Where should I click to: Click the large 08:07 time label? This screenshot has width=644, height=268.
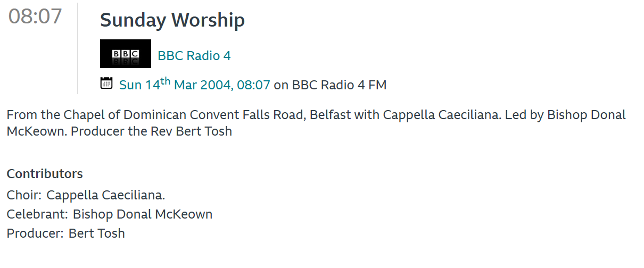pyautogui.click(x=35, y=16)
